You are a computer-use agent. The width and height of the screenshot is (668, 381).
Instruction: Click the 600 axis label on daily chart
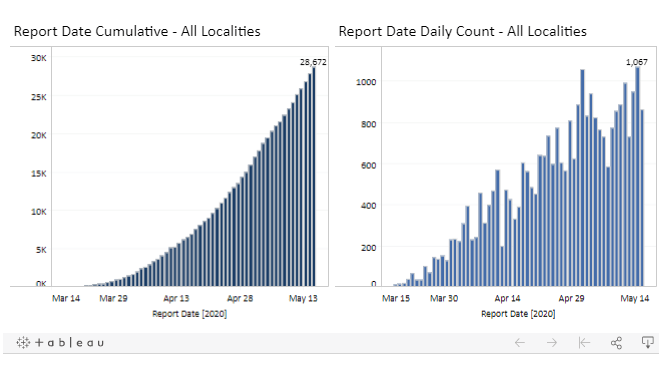click(369, 165)
